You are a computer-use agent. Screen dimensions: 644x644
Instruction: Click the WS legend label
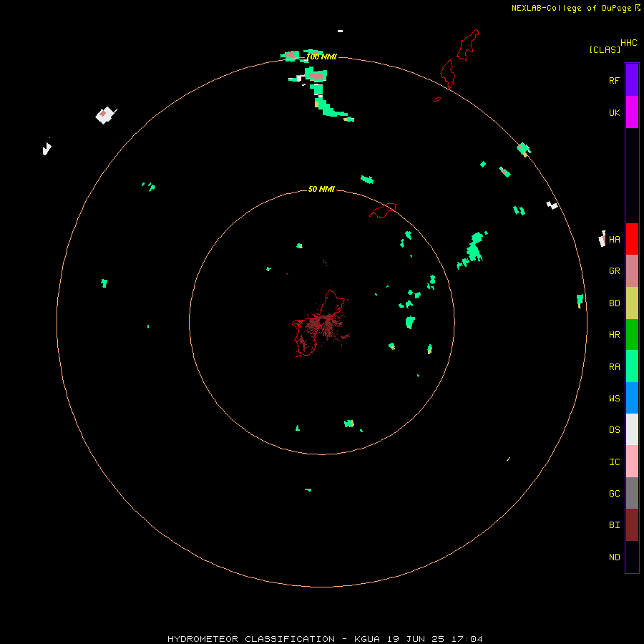614,398
